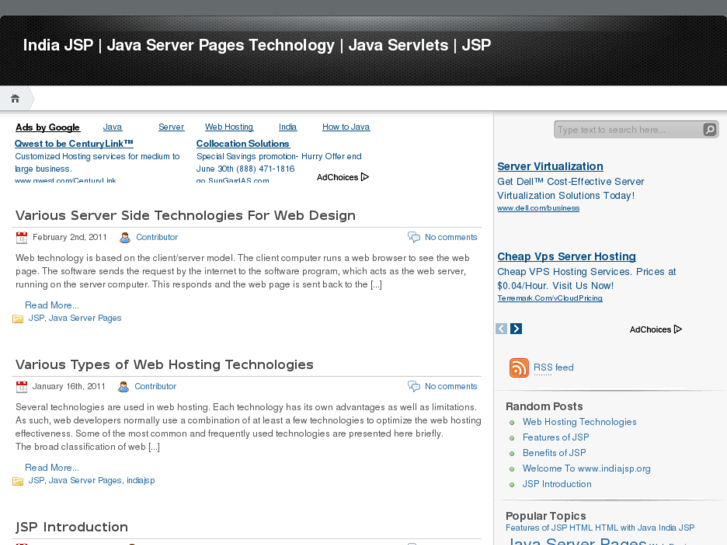Screen dimensions: 727x545
Task: Click the India JSP tag in Popular Topics
Action: [x=676, y=528]
